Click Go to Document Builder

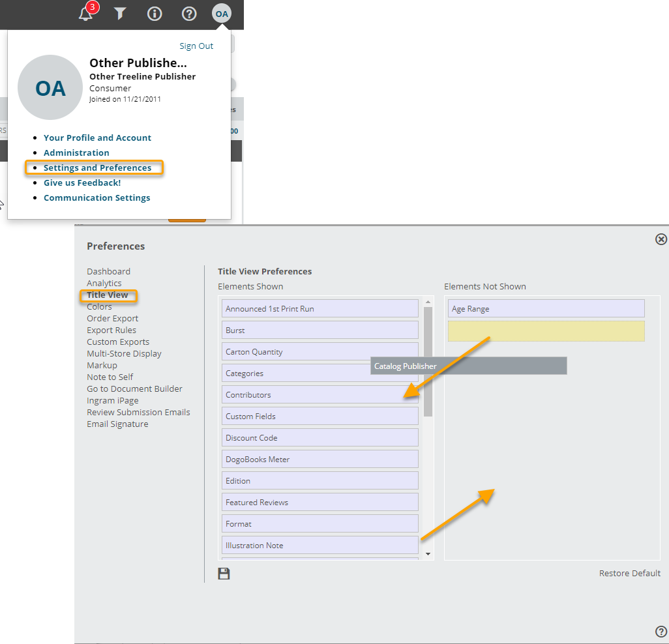134,388
